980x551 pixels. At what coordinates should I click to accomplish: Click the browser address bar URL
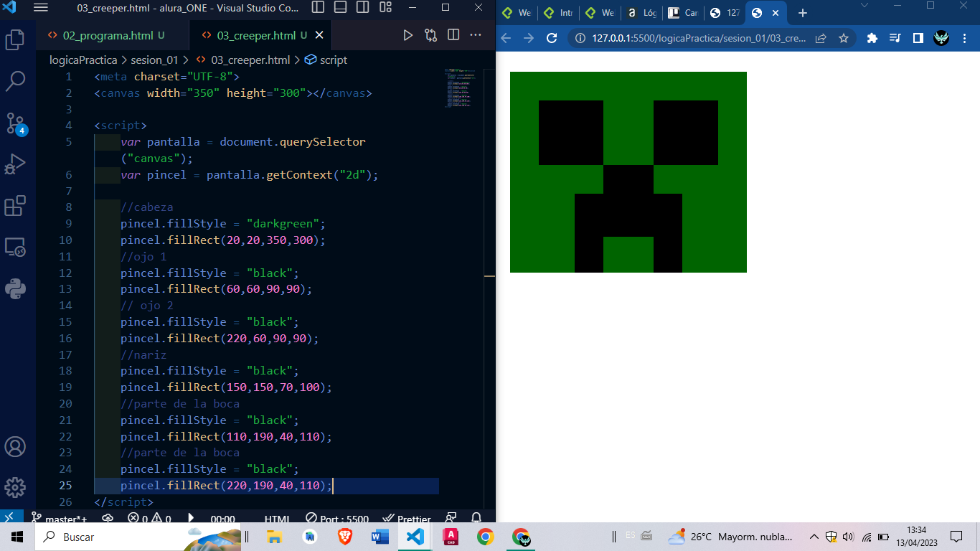[x=698, y=38]
